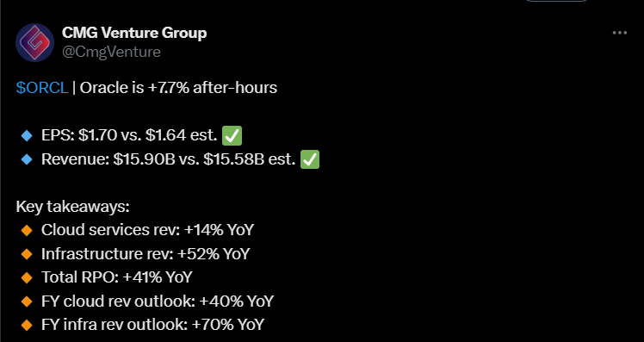Open the three-dot more options menu
The width and height of the screenshot is (644, 342).
click(x=619, y=33)
